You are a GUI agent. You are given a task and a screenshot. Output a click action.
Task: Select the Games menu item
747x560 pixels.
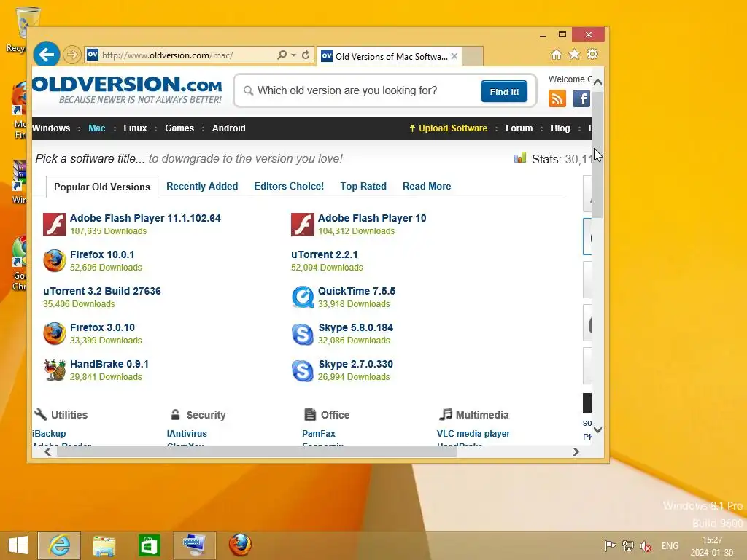point(179,128)
